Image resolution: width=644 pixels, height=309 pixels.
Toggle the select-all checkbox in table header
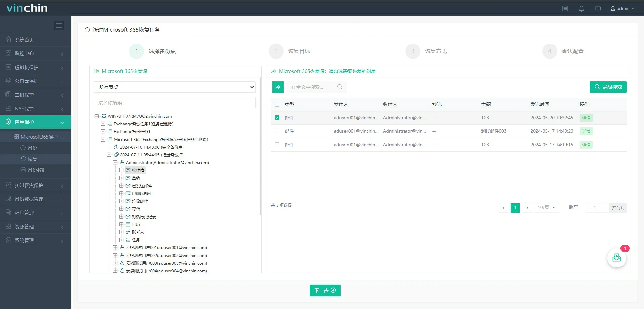277,104
